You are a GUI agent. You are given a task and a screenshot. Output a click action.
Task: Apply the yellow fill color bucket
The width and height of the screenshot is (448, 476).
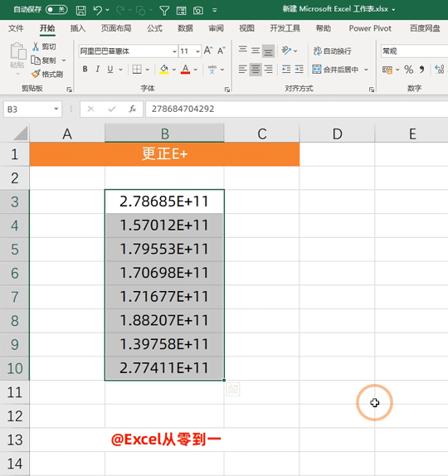tap(164, 70)
